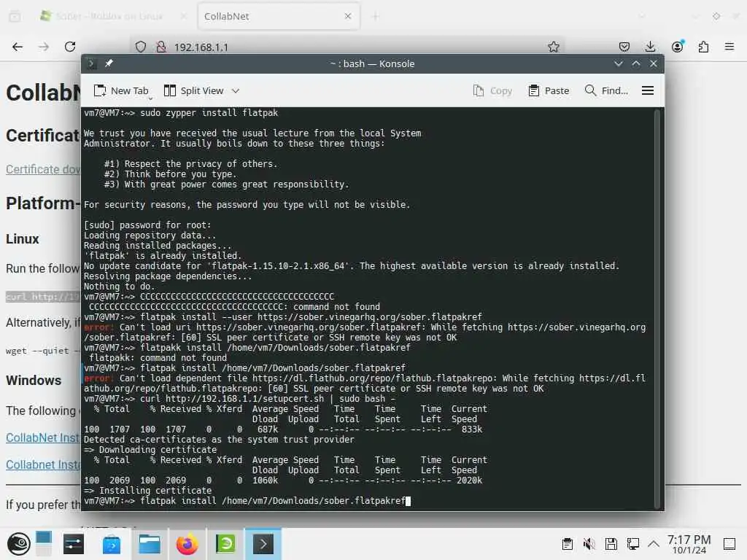This screenshot has width=747, height=560.
Task: Click the Copy button in Konsole toolbar
Action: [492, 90]
